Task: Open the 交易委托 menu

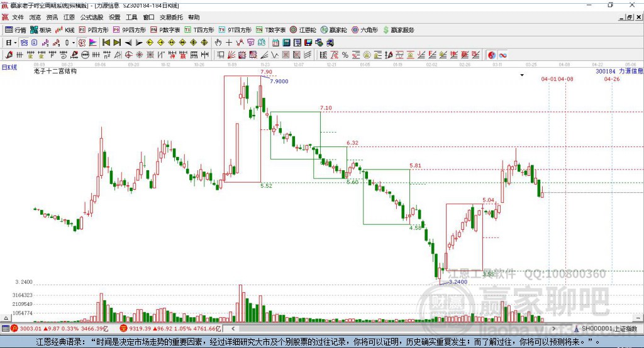Action: click(x=171, y=17)
